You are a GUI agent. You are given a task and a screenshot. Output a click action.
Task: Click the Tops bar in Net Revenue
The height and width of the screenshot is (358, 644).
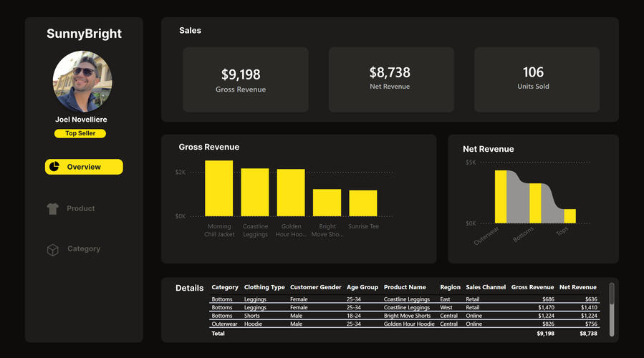(569, 216)
